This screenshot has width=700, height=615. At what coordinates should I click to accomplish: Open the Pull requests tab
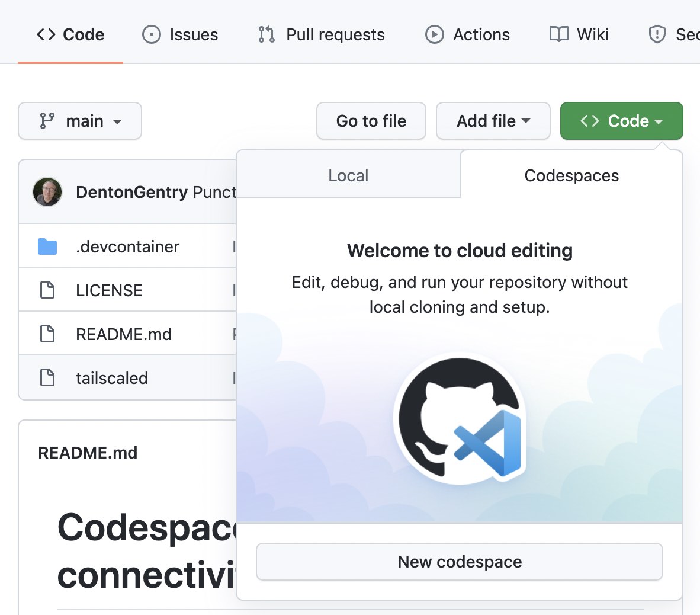tap(321, 34)
